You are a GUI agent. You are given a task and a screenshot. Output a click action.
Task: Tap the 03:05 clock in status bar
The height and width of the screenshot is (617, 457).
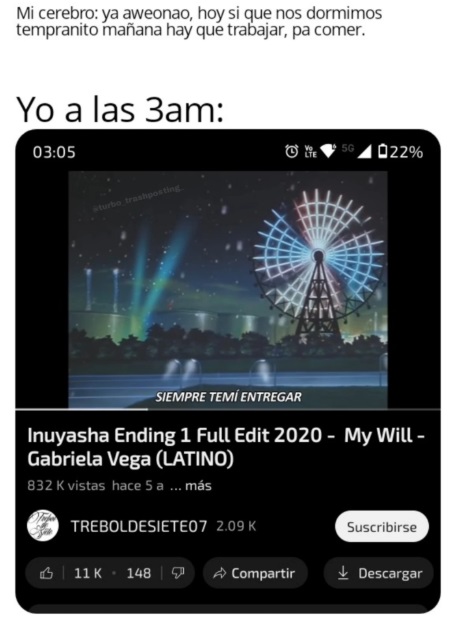[x=54, y=152]
